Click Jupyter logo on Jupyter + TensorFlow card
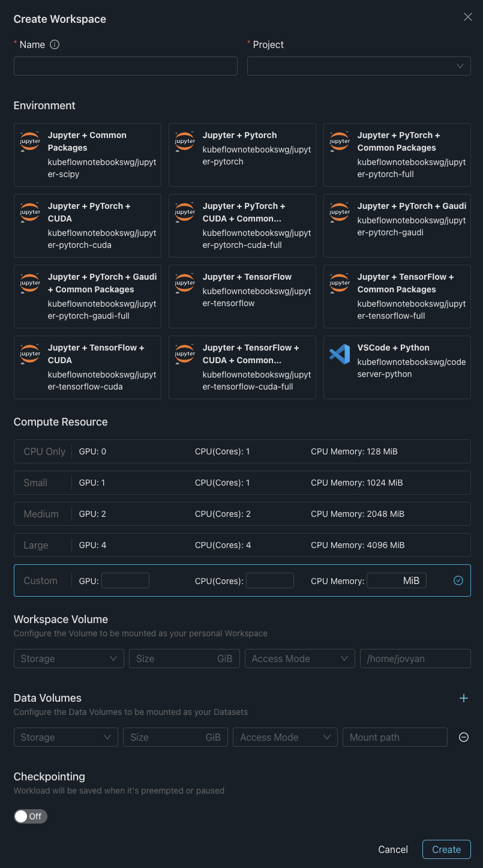Image resolution: width=483 pixels, height=868 pixels. tap(185, 283)
